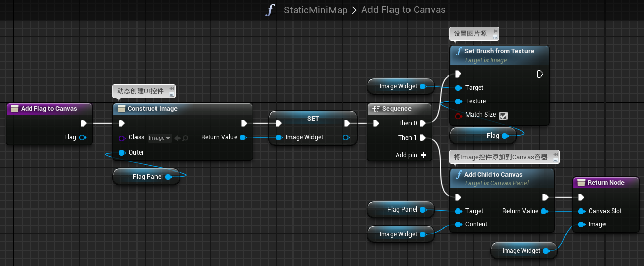
Task: Click the Return Node execution input pin
Action: click(x=581, y=197)
